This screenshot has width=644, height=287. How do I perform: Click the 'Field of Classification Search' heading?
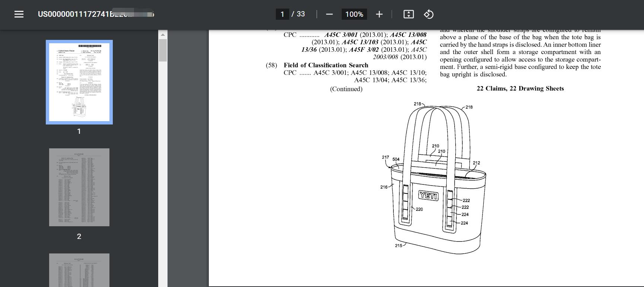coord(326,65)
